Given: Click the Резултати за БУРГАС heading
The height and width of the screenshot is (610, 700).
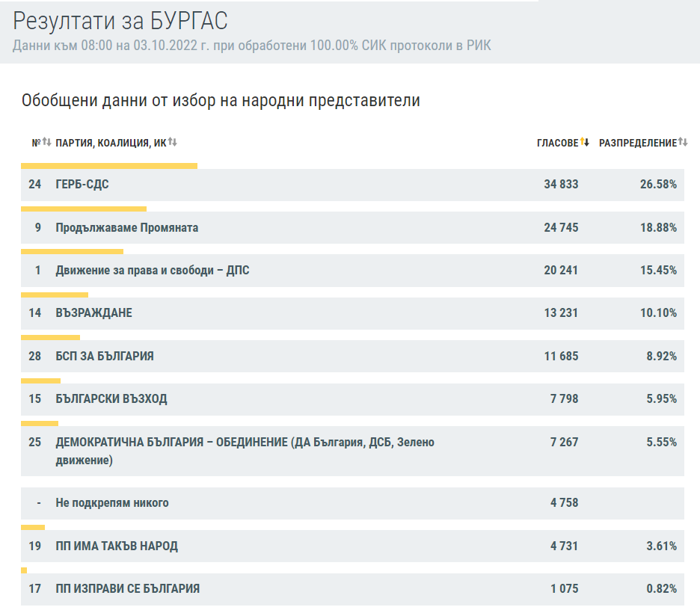Looking at the screenshot, I should (120, 21).
